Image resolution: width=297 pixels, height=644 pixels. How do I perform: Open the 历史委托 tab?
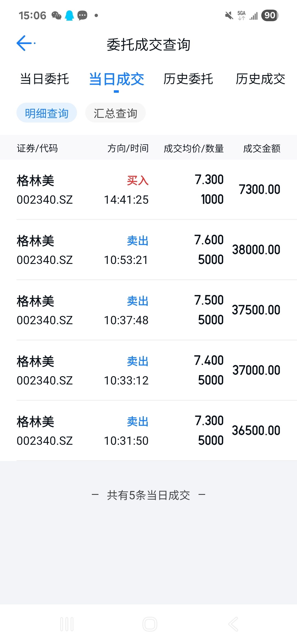pyautogui.click(x=188, y=79)
